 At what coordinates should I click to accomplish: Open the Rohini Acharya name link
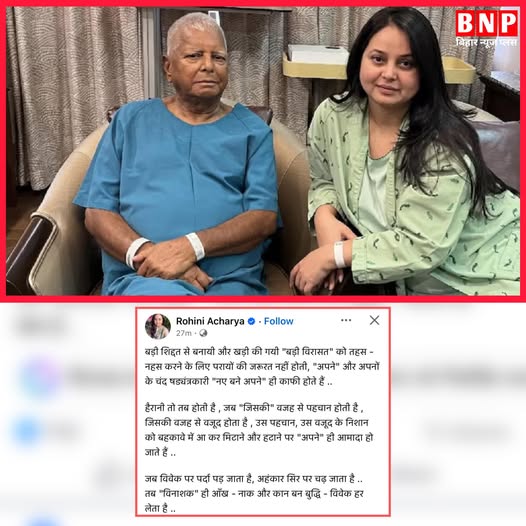pos(210,321)
